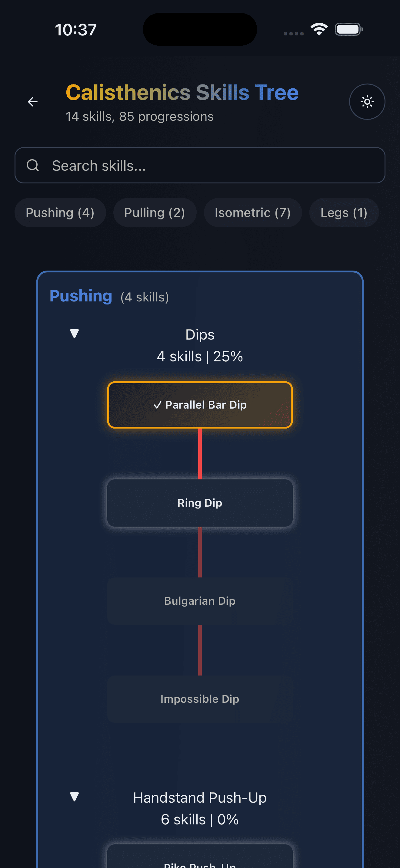Tap the battery indicator in the status bar

point(348,29)
